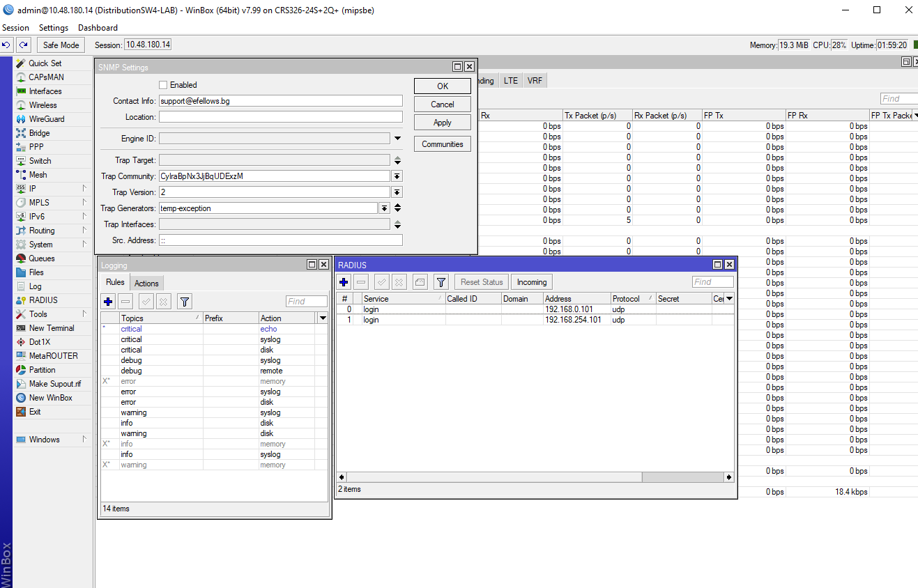The image size is (918, 588).
Task: Click the filter funnel icon in RADIUS window
Action: pos(441,282)
